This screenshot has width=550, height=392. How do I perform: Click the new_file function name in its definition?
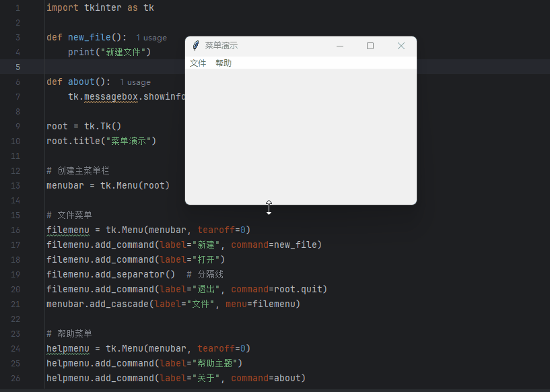point(90,37)
